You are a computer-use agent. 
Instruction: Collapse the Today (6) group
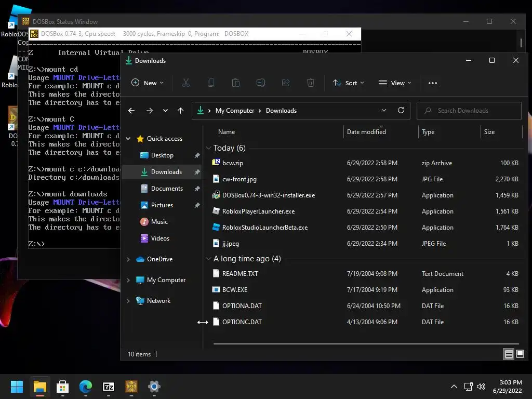[x=209, y=148]
